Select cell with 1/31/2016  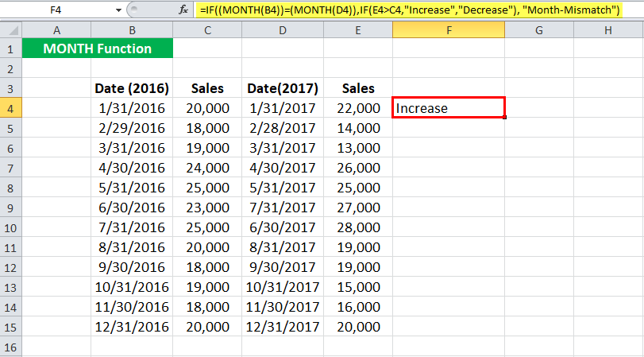[132, 108]
